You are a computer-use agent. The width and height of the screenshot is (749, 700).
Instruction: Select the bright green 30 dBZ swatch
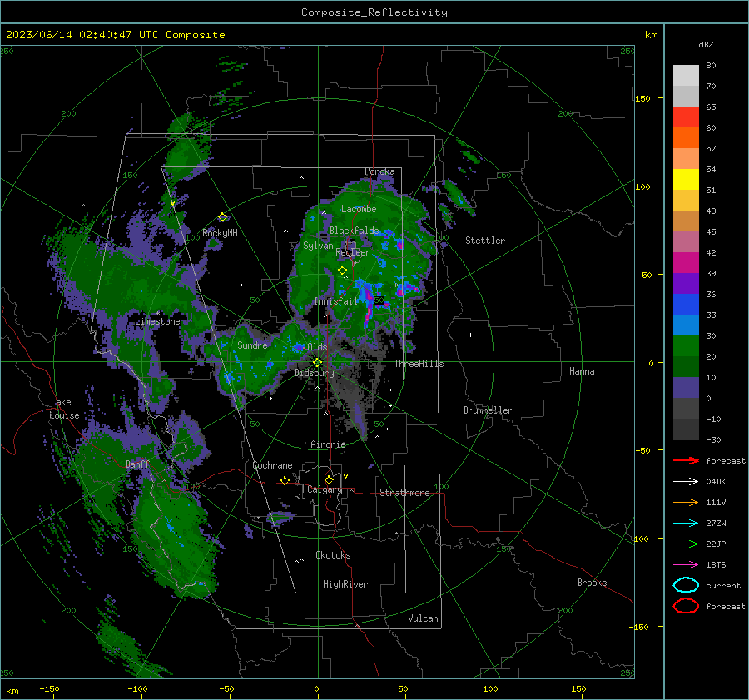(x=686, y=345)
